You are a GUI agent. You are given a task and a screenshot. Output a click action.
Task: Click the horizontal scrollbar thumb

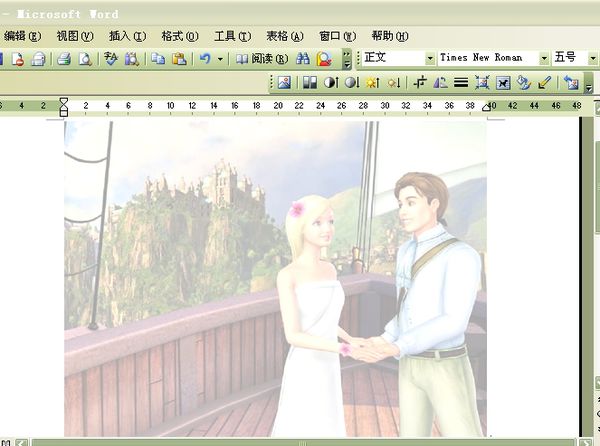coord(302,443)
